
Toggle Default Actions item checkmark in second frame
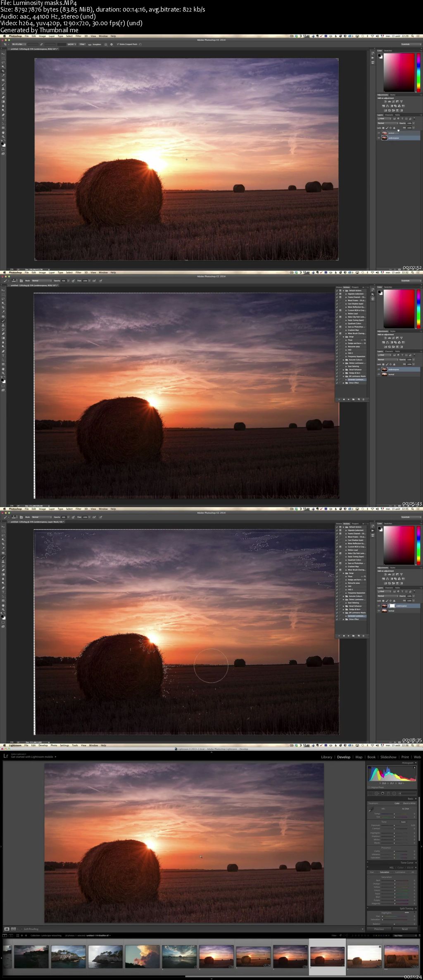[337, 291]
